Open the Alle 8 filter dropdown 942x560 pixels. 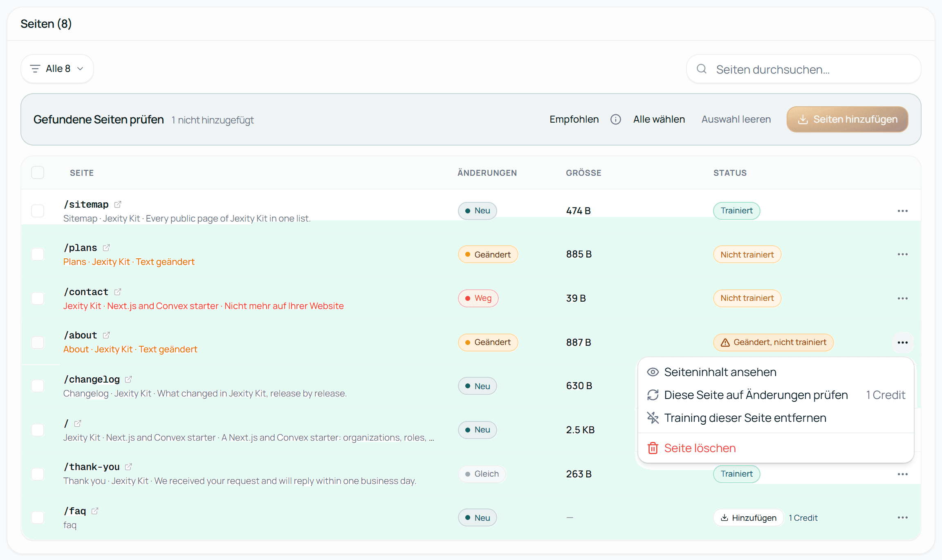pyautogui.click(x=57, y=69)
